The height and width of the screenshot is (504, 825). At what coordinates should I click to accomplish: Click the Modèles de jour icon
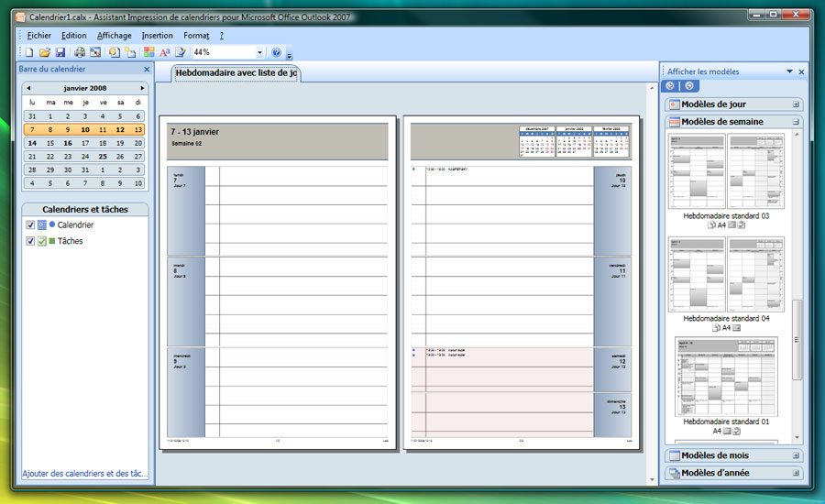[x=674, y=104]
